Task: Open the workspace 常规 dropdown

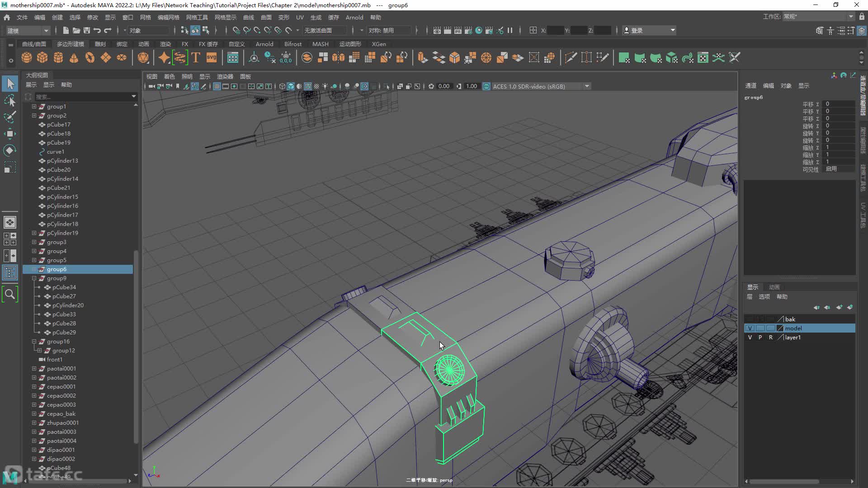Action: point(818,17)
